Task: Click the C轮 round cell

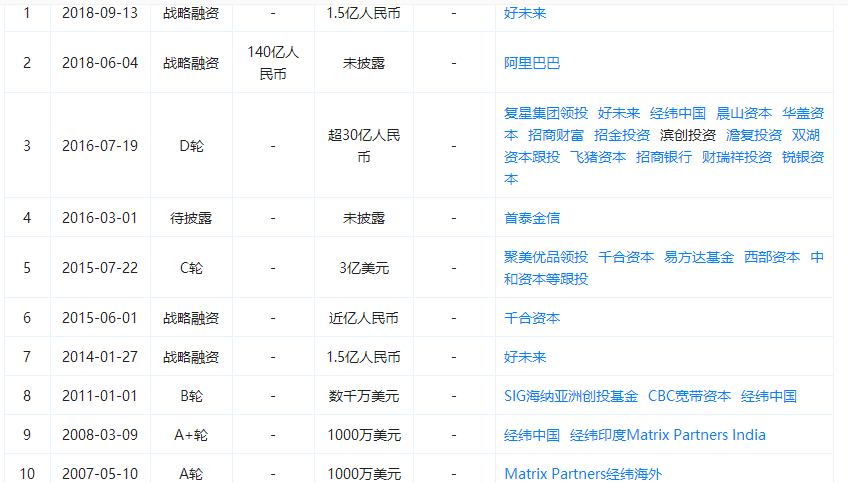Action: coord(191,268)
